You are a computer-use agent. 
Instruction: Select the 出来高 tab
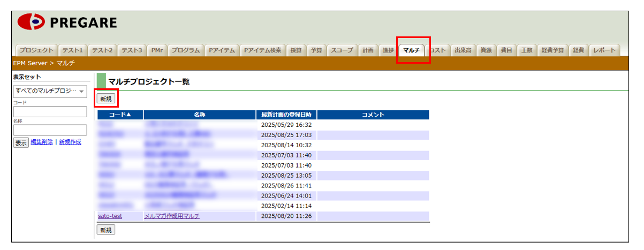(x=463, y=50)
